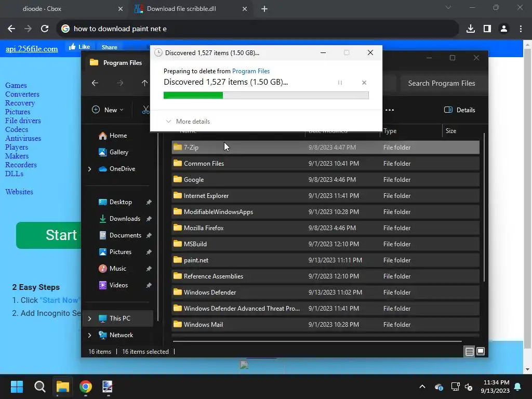Click the Facebook Like button on the page
532x399 pixels.
[x=79, y=47]
